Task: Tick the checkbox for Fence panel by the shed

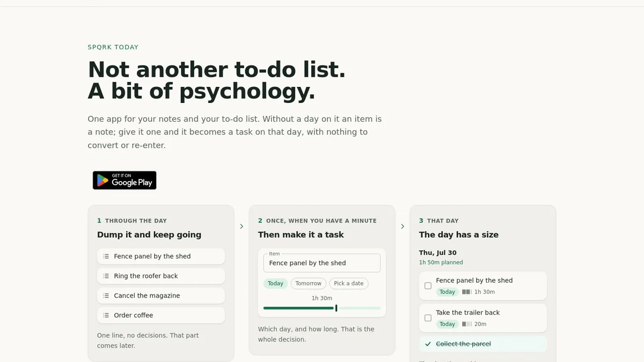Action: tap(428, 286)
